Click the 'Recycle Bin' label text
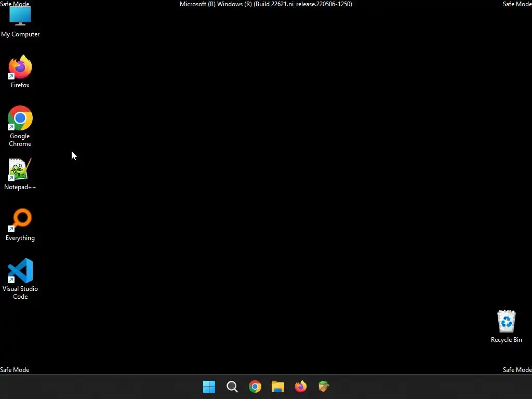Viewport: 532px width, 399px height. click(x=506, y=340)
